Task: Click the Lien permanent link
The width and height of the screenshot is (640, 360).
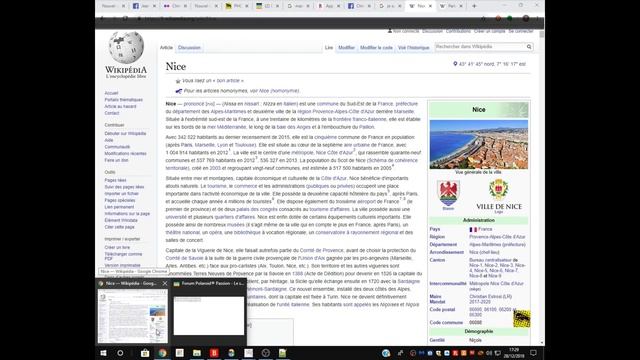Action: coord(119,207)
